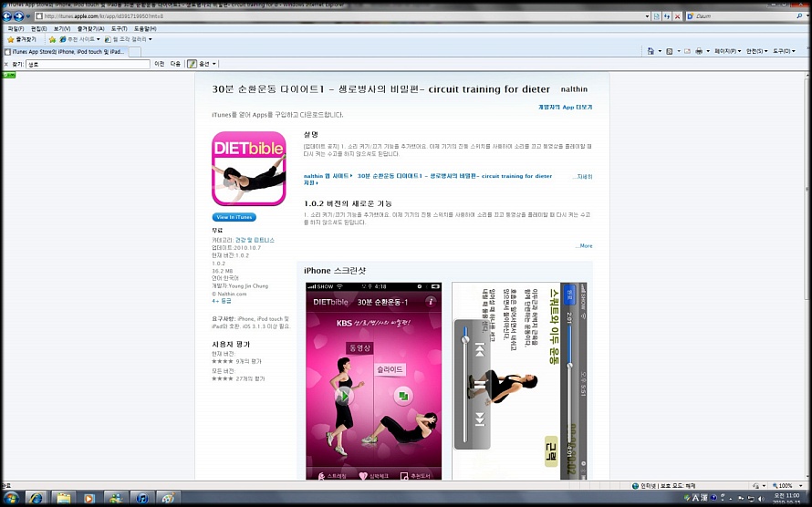The height and width of the screenshot is (507, 812).
Task: Click the add-to-favorites-bar star icon
Action: pyautogui.click(x=52, y=39)
